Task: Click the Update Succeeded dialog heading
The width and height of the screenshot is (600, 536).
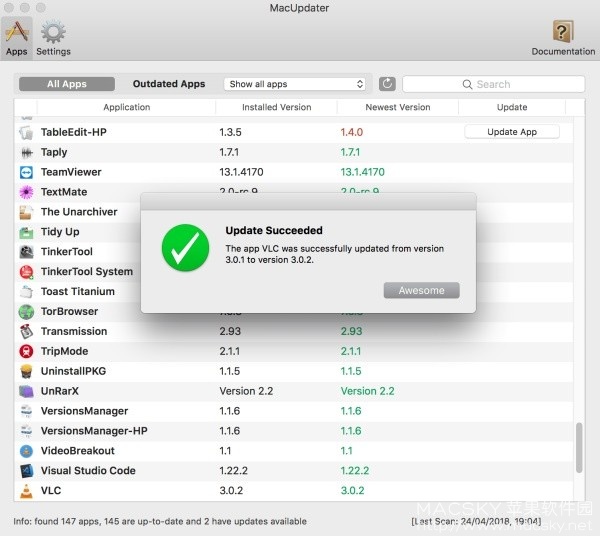Action: click(x=274, y=230)
